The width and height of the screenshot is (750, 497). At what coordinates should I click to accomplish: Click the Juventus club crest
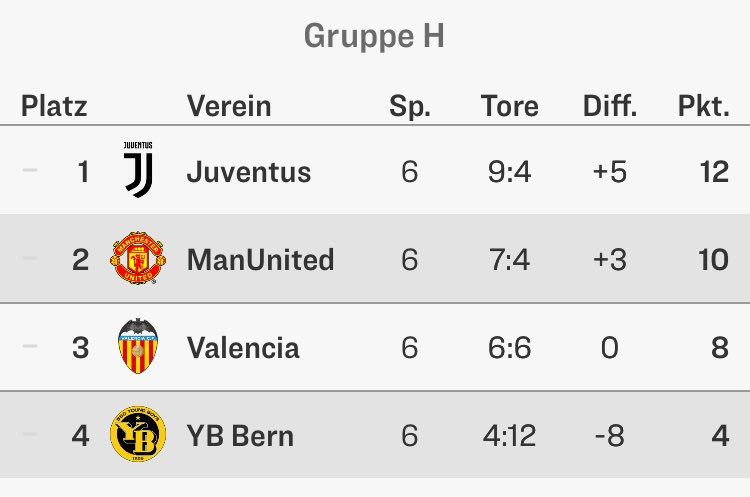pos(137,170)
